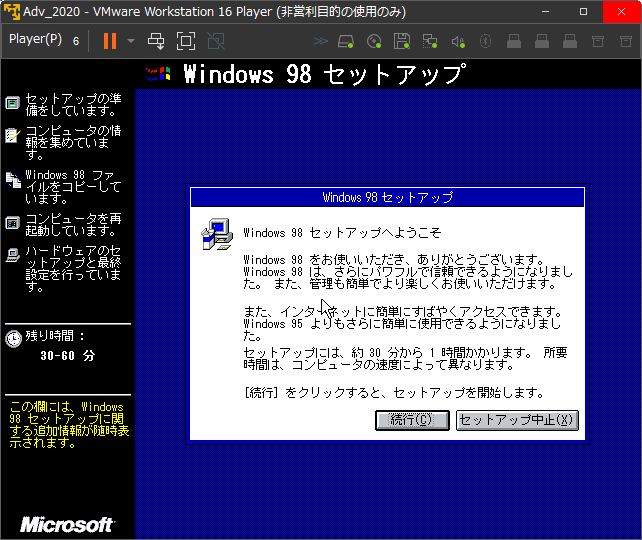The height and width of the screenshot is (540, 642).
Task: Close the VMware Player window
Action: [622, 12]
